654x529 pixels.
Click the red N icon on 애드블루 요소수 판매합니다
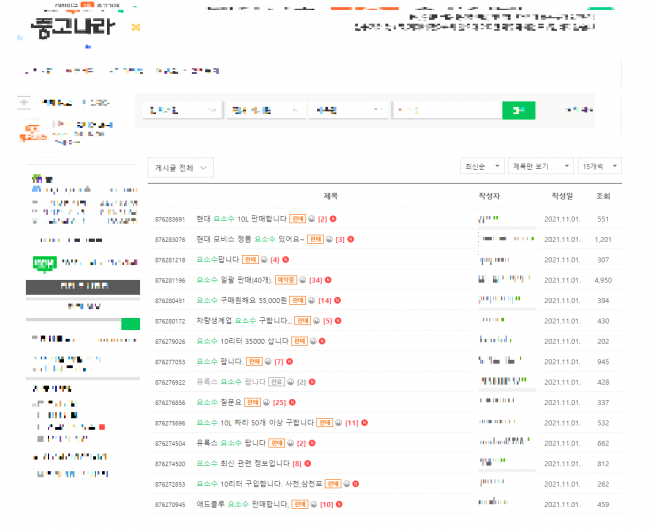click(x=340, y=504)
